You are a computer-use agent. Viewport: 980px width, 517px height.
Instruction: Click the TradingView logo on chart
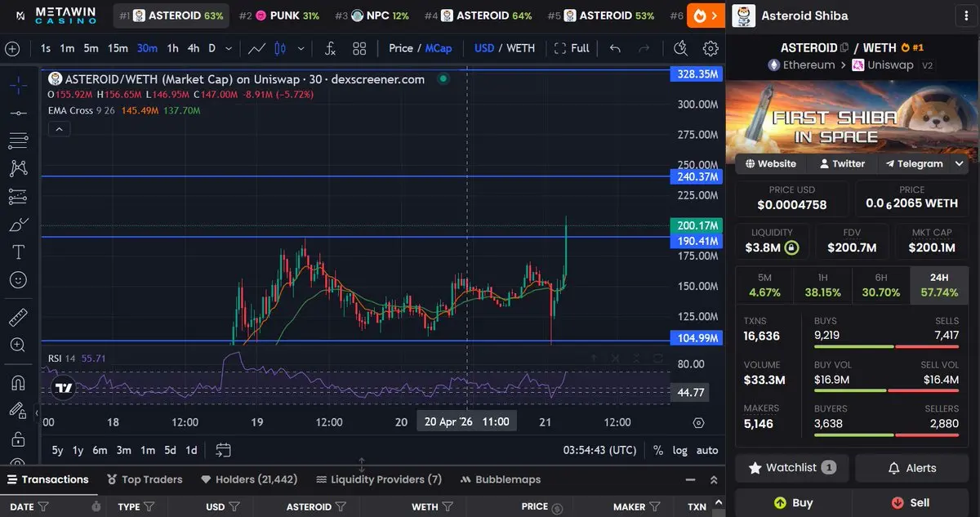(x=62, y=388)
